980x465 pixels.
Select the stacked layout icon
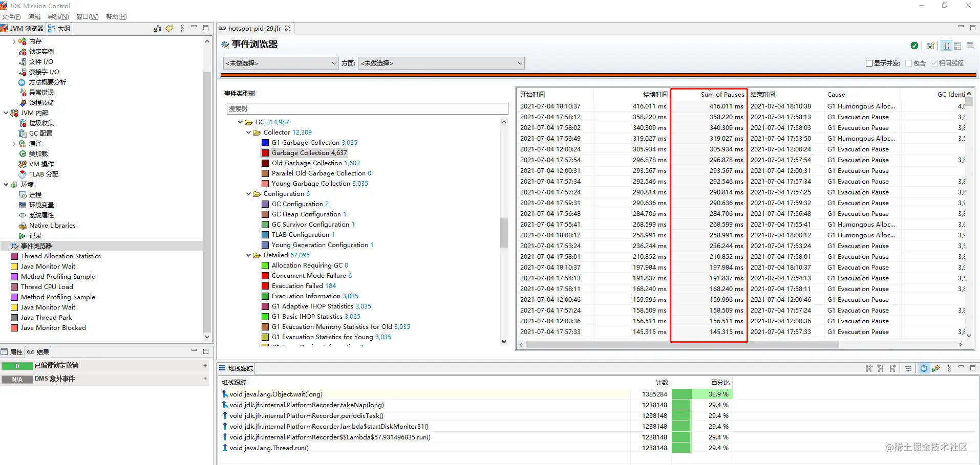tap(958, 46)
